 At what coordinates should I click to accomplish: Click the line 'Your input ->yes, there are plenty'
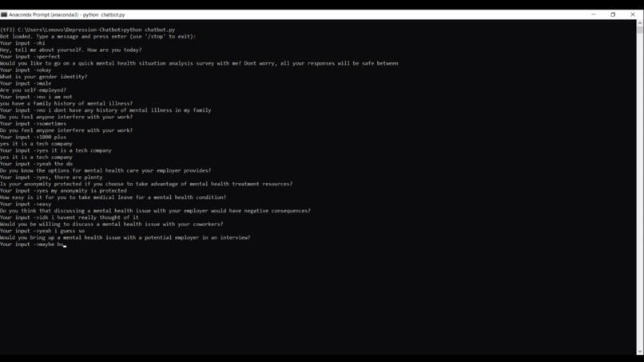coord(51,177)
